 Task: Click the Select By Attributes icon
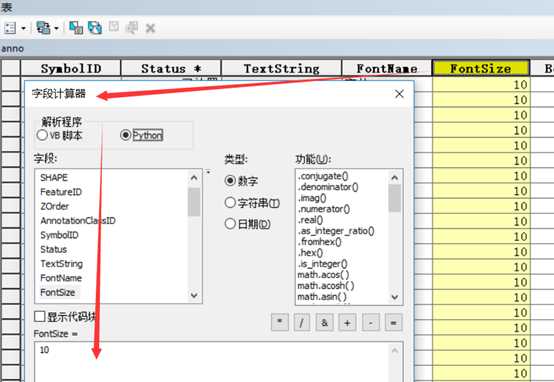tap(76, 28)
